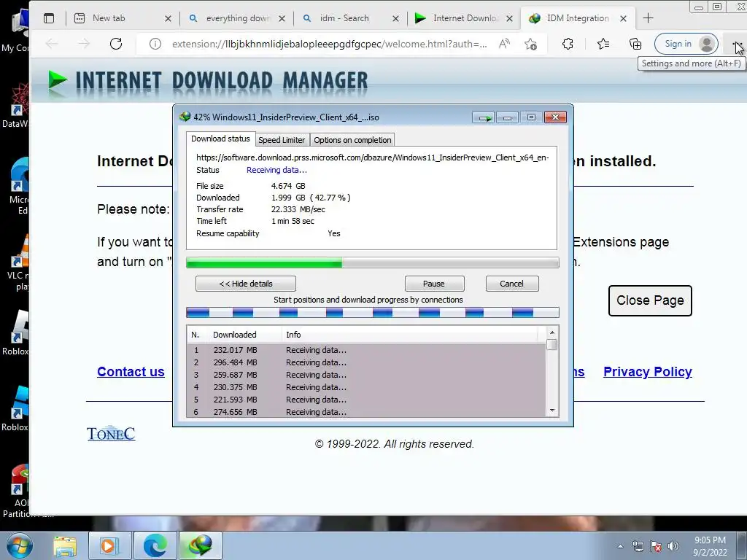Select connection row 6 with 274.656 MB
747x560 pixels.
tap(366, 412)
